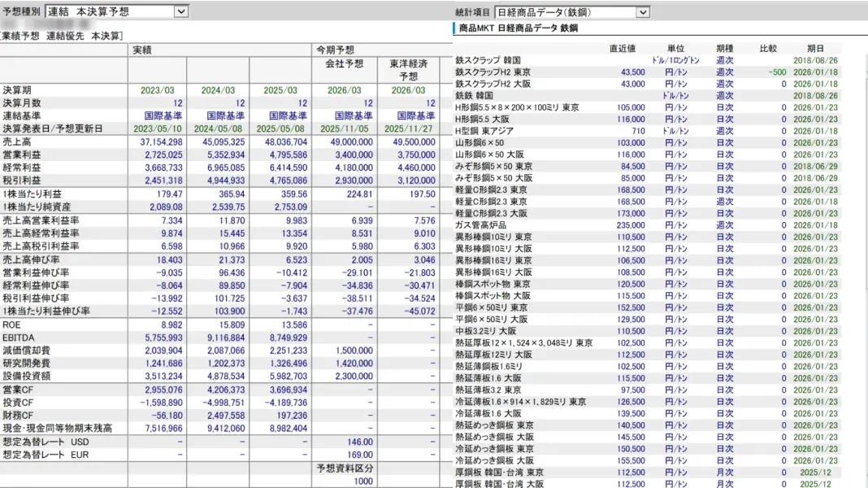Click 税引利益 forecast 2,930,000

[x=354, y=181]
